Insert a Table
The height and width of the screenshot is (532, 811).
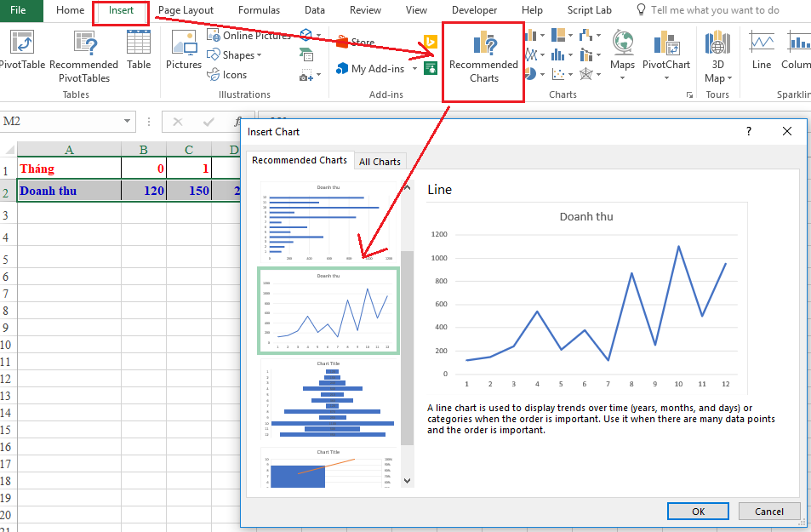138,53
